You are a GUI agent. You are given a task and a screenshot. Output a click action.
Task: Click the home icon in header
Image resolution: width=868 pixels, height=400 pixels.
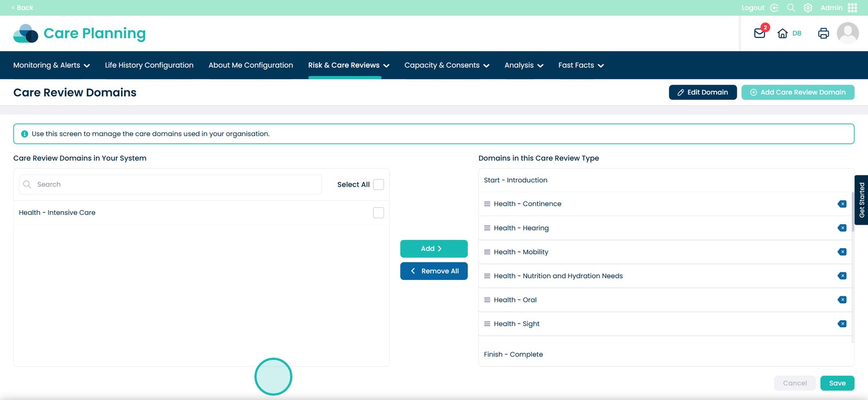click(x=782, y=33)
